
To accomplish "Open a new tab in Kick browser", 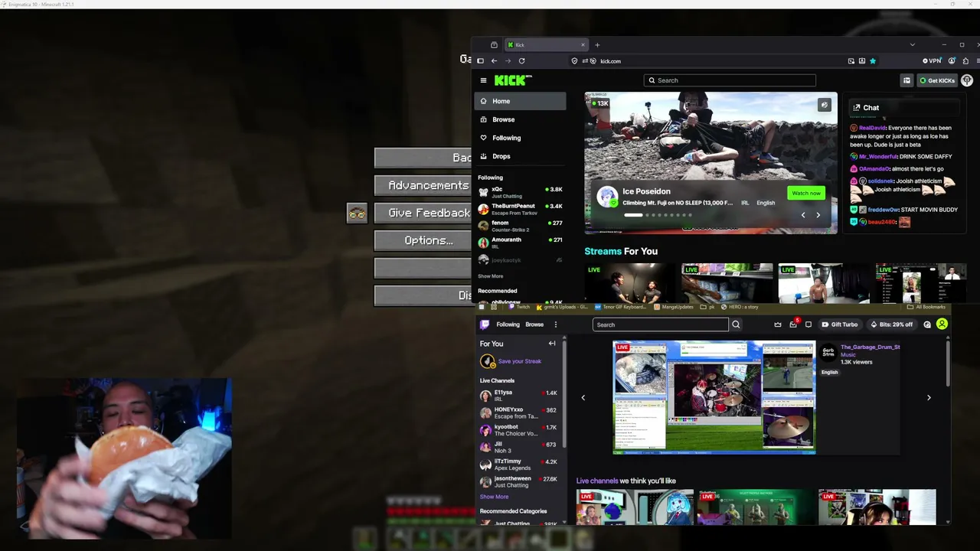I will point(597,45).
